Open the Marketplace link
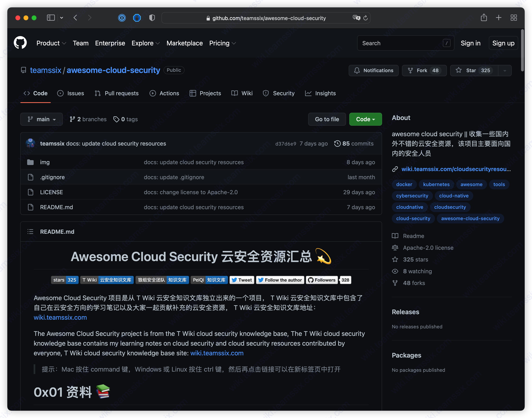The height and width of the screenshot is (418, 532). point(184,43)
